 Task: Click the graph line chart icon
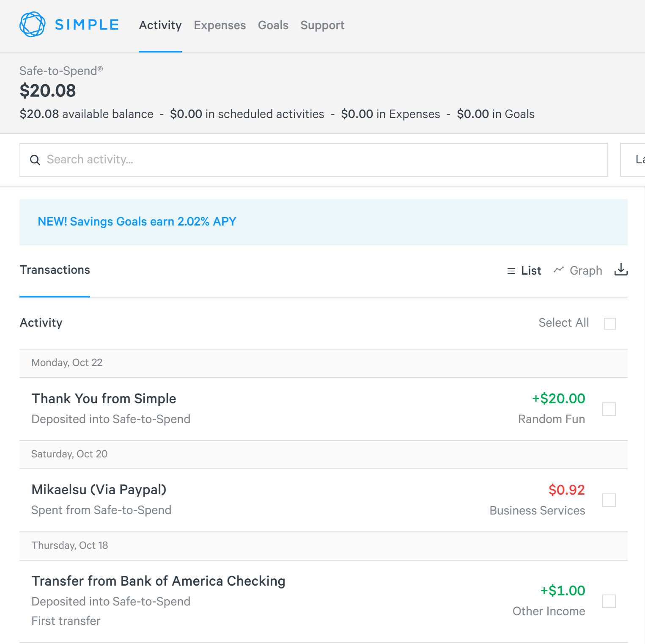559,270
